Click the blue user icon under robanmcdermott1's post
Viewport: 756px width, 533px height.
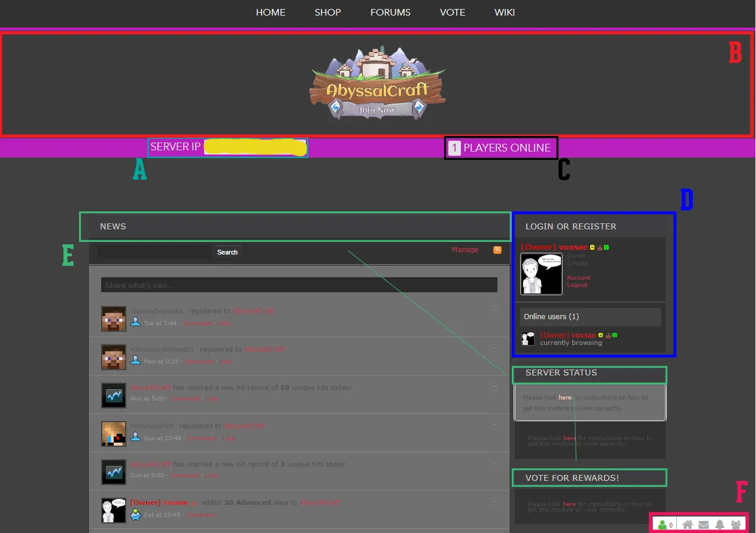135,361
